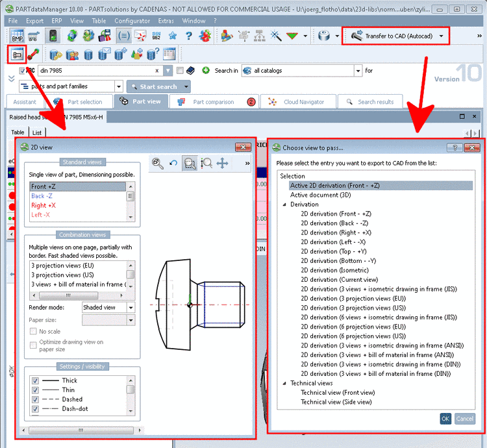Click the database with users icon
Image resolution: width=487 pixels, height=448 pixels.
click(72, 55)
